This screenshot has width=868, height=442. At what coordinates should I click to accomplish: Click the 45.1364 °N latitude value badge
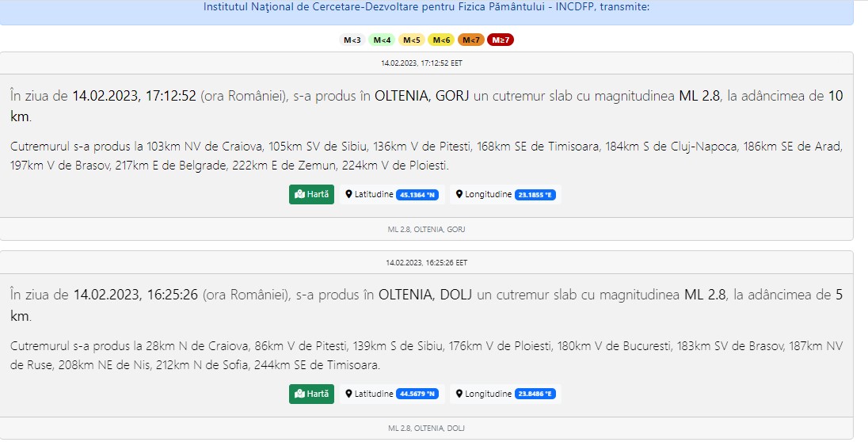click(x=417, y=195)
